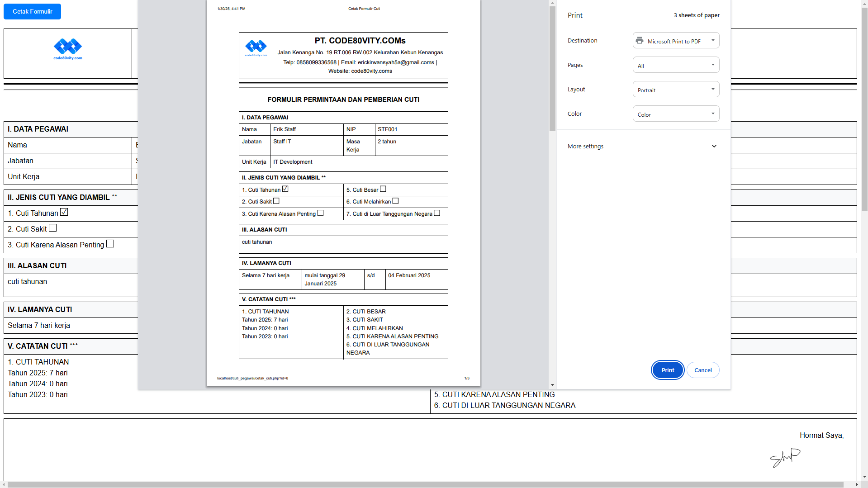Click 'FORMULIR PERMINTAAN DAN PEMBERIAN CUTI' title
868x488 pixels.
tap(343, 99)
